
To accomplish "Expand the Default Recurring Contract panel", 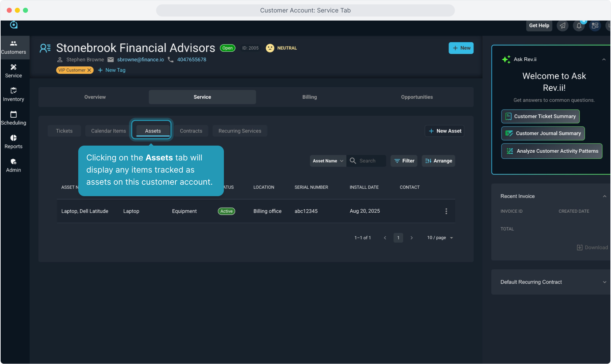I will [x=604, y=282].
